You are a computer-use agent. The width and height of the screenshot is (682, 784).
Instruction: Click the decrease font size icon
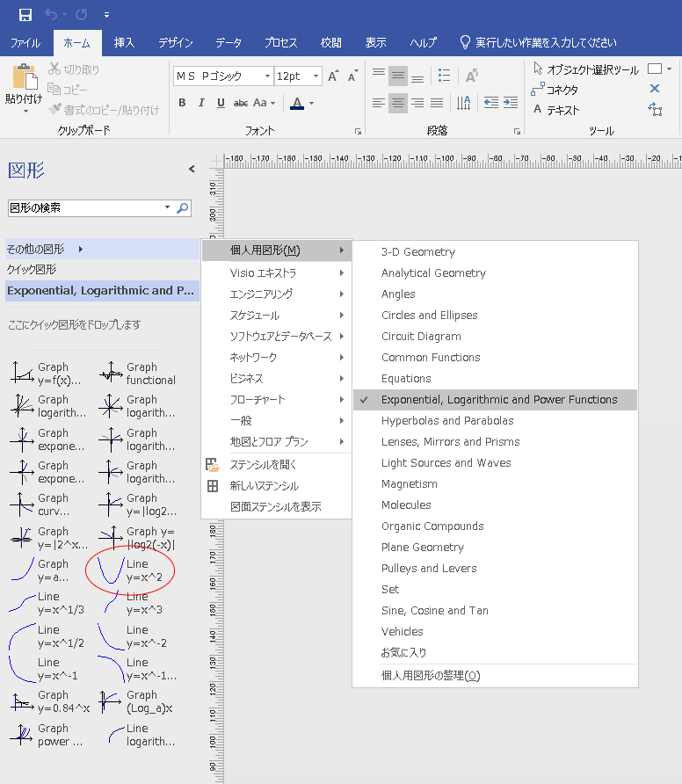pyautogui.click(x=353, y=76)
